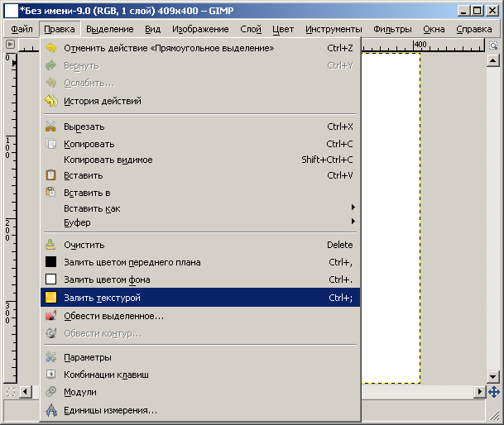Image resolution: width=504 pixels, height=425 pixels.
Task: Click the Shift+Ctrl+C shortcut text
Action: coord(327,160)
